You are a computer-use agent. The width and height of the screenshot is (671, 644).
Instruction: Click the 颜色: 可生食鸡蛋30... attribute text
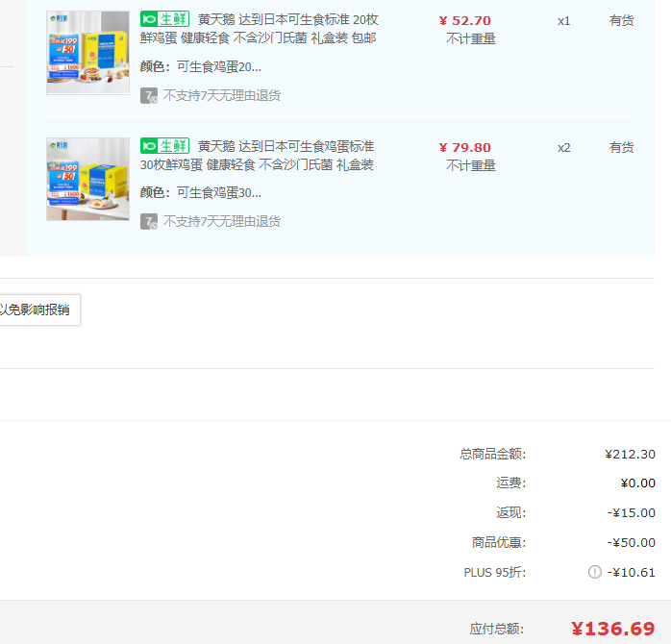coord(201,193)
